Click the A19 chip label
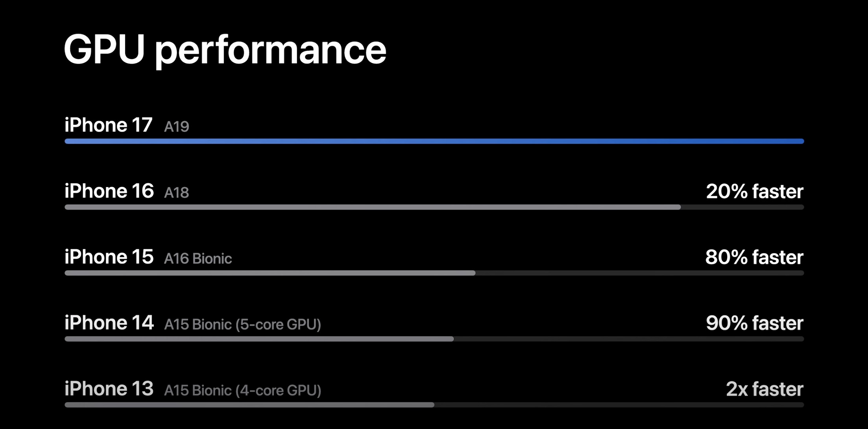The width and height of the screenshot is (868, 429). point(176,127)
